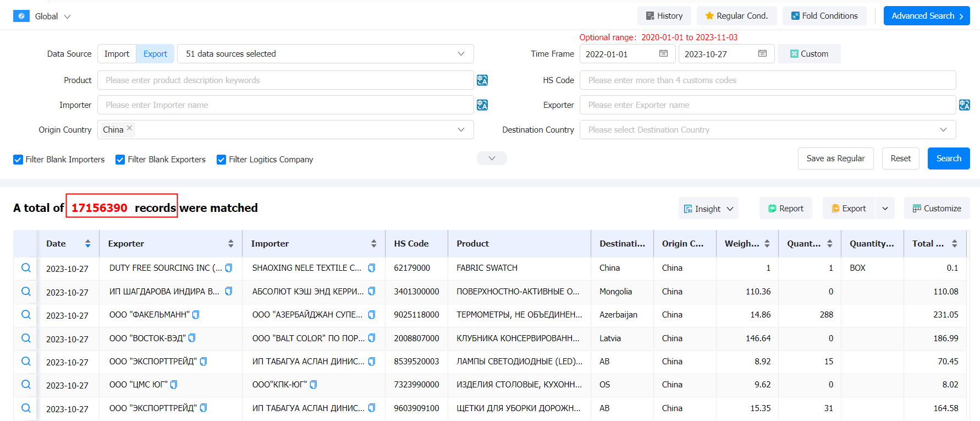Click Save as Regular
Image resolution: width=980 pixels, height=421 pixels.
[835, 158]
